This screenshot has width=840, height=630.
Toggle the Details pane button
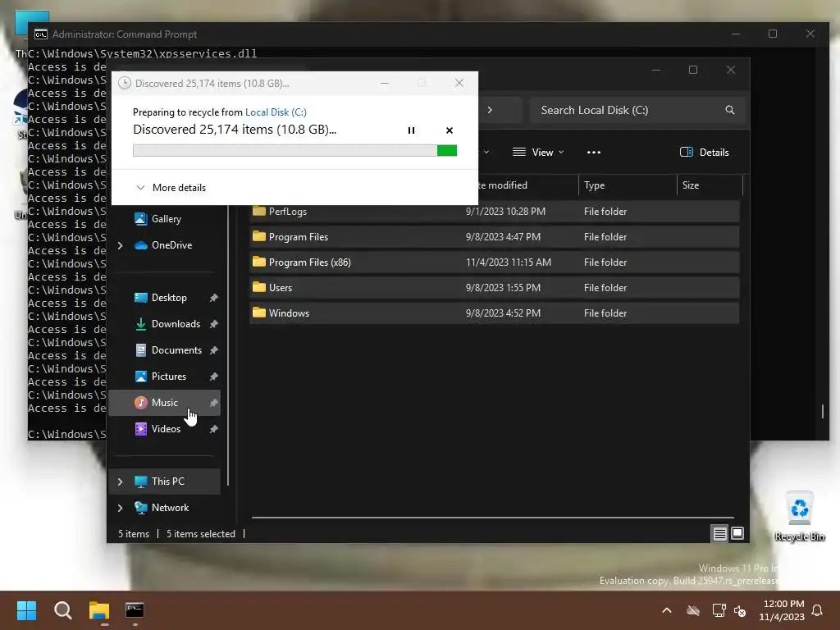click(704, 152)
